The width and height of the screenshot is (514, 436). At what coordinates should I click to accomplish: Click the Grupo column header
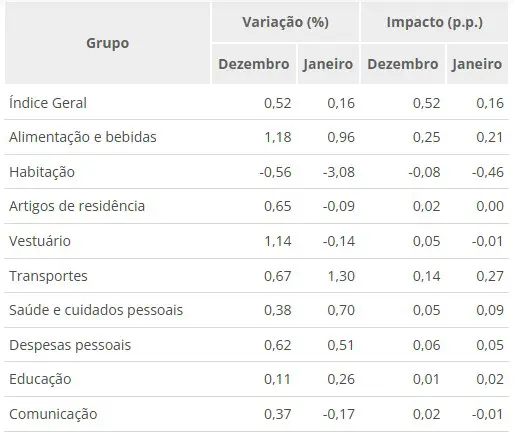click(x=107, y=43)
